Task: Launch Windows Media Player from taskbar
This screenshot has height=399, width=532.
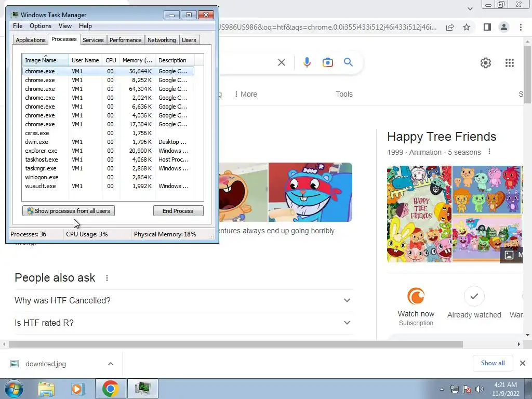Action: [77, 389]
